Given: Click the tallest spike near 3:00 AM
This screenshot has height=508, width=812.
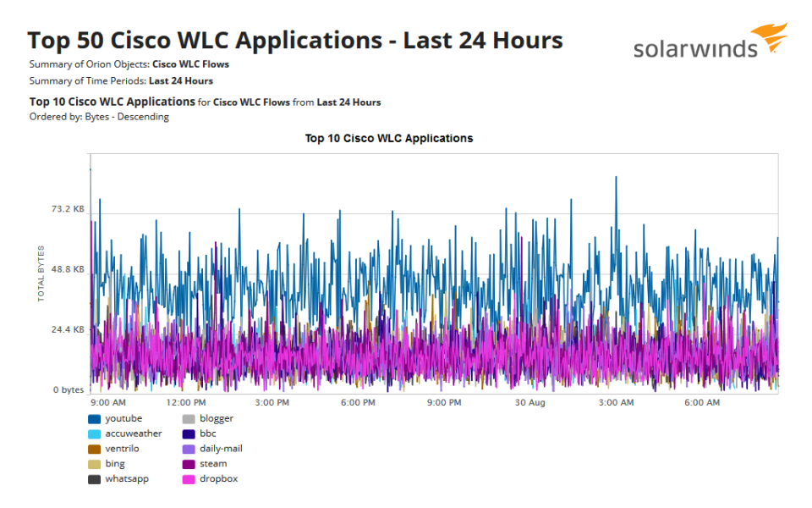Looking at the screenshot, I should [616, 178].
